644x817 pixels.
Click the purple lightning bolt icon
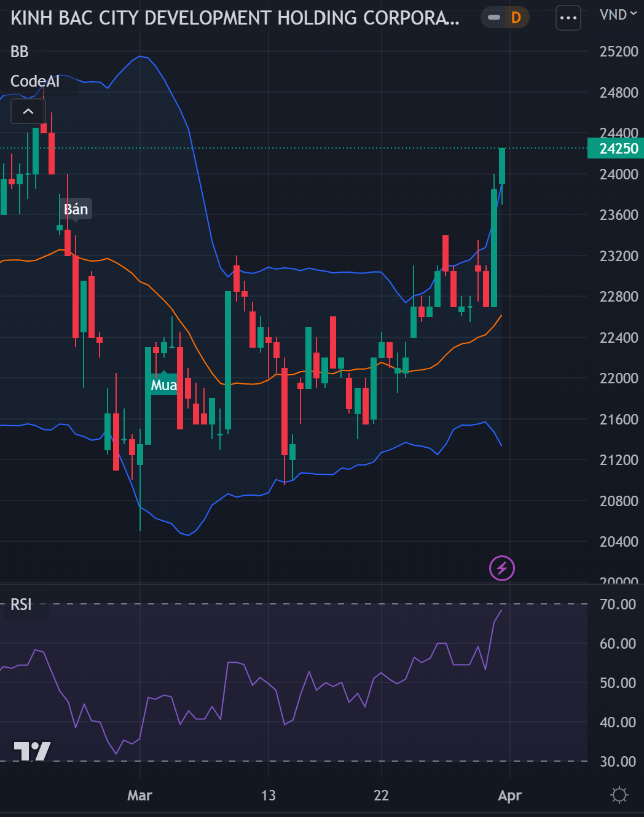pos(502,568)
